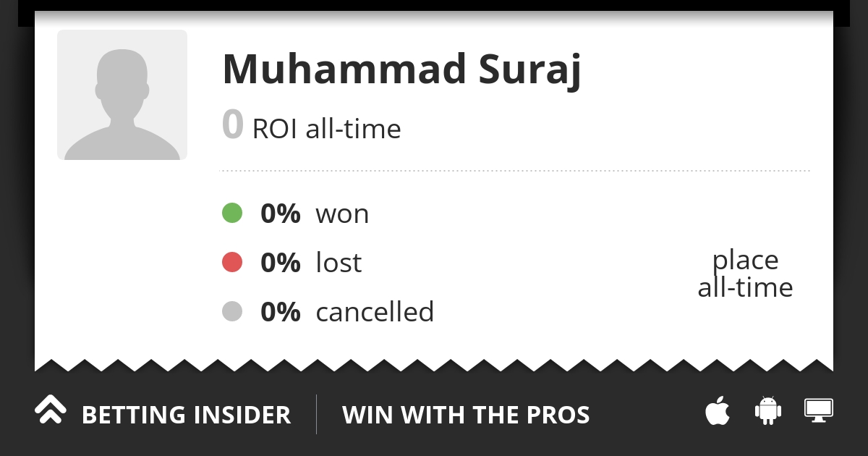
Task: Click the green won indicator dot
Action: click(231, 214)
